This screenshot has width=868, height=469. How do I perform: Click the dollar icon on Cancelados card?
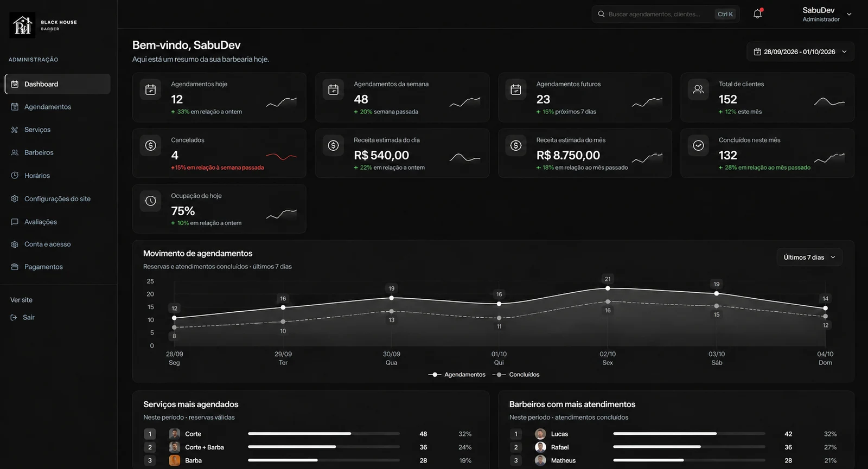(151, 145)
